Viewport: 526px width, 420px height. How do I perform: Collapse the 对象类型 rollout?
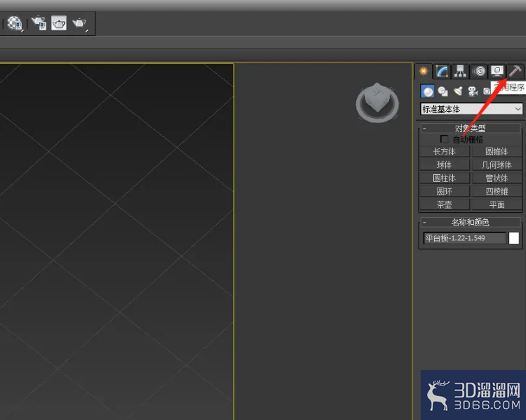click(x=470, y=128)
